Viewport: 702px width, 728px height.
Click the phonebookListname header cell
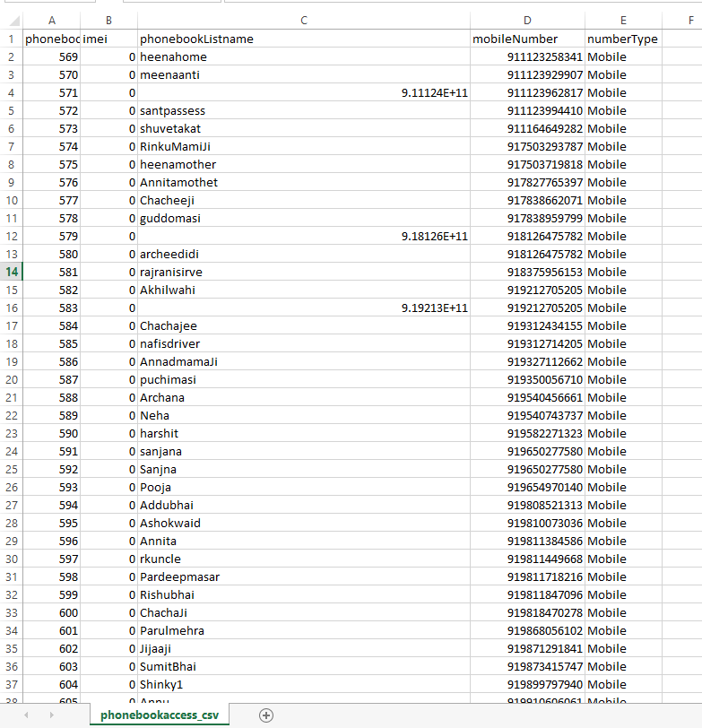303,39
